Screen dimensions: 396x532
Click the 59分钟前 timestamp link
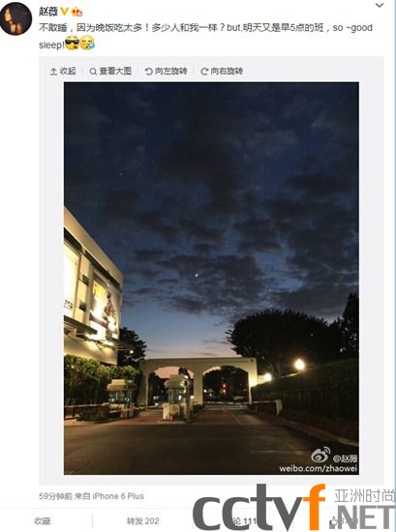(56, 496)
